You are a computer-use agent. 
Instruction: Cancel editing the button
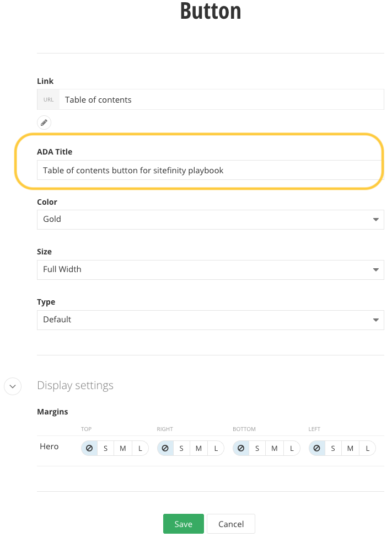click(x=230, y=523)
